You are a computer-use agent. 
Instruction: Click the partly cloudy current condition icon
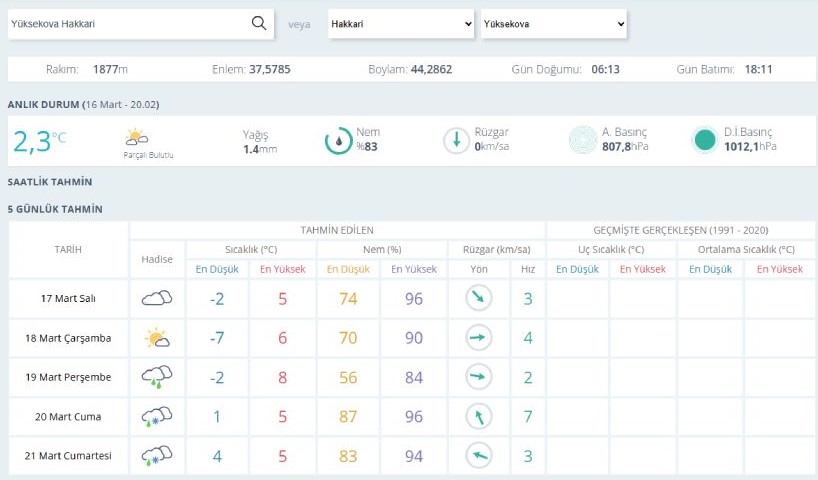137,138
